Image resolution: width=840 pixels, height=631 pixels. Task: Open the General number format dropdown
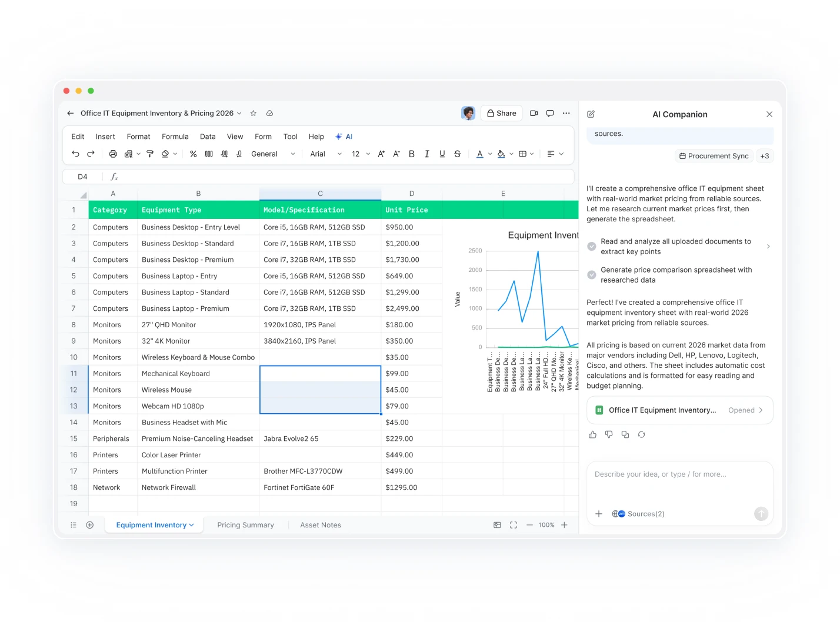[x=272, y=154]
